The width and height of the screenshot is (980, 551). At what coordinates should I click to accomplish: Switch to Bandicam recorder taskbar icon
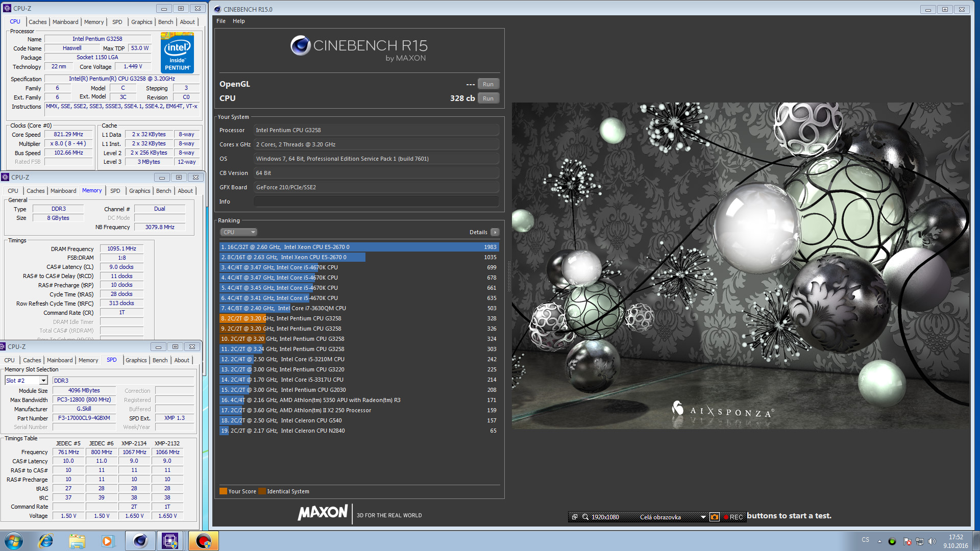click(x=203, y=541)
